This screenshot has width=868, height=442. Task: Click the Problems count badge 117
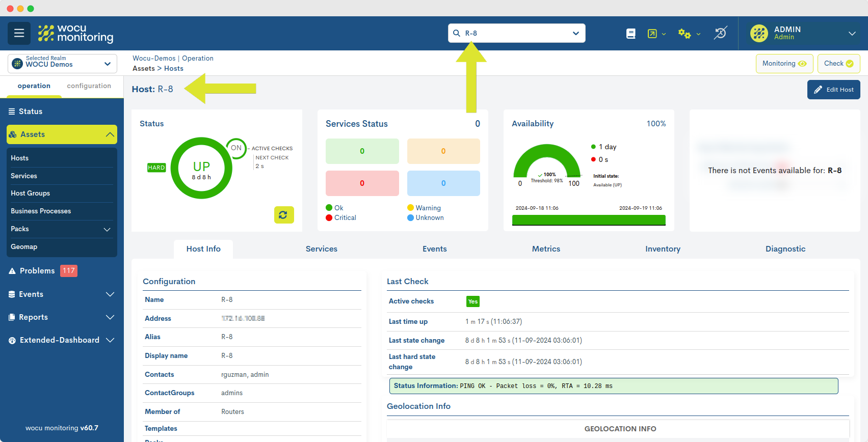[69, 271]
